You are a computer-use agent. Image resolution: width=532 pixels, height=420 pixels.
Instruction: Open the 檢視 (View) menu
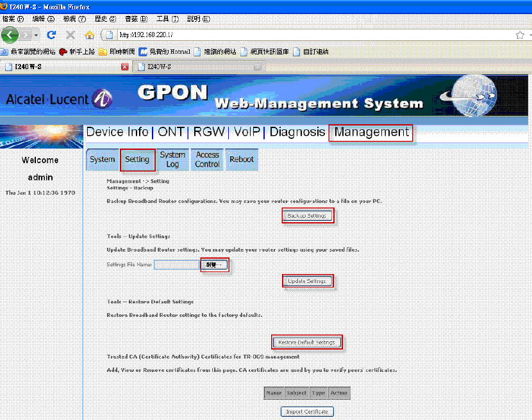74,19
